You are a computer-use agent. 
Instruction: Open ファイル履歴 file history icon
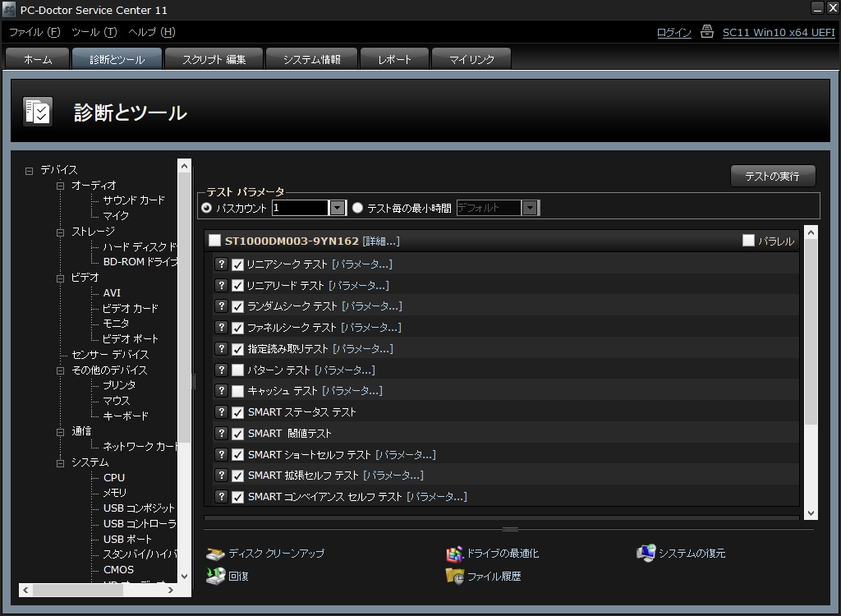click(x=454, y=577)
